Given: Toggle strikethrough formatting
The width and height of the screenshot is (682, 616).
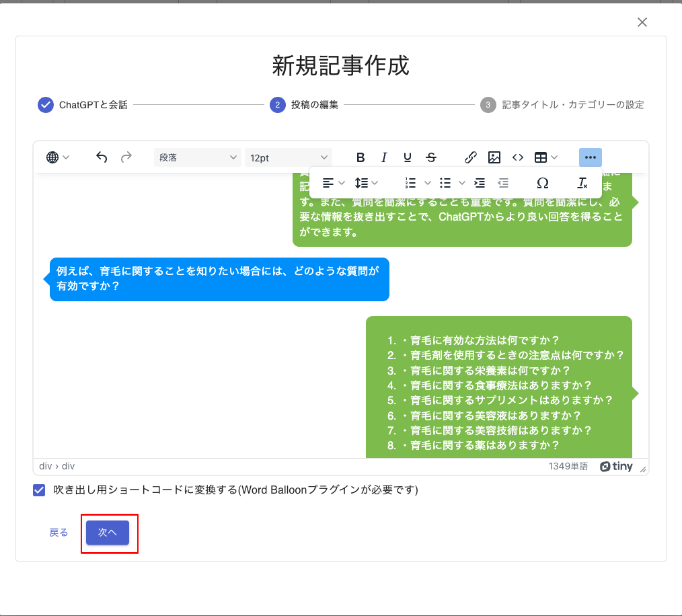Looking at the screenshot, I should (x=431, y=157).
